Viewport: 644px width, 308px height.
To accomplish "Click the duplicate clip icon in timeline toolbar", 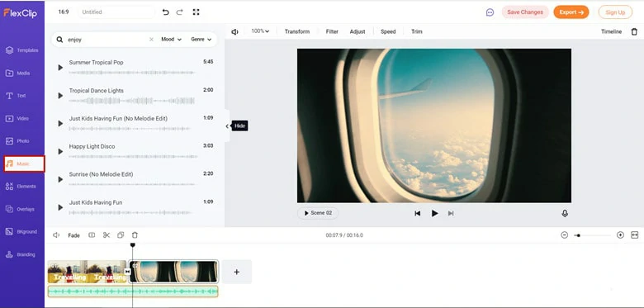I will point(121,235).
